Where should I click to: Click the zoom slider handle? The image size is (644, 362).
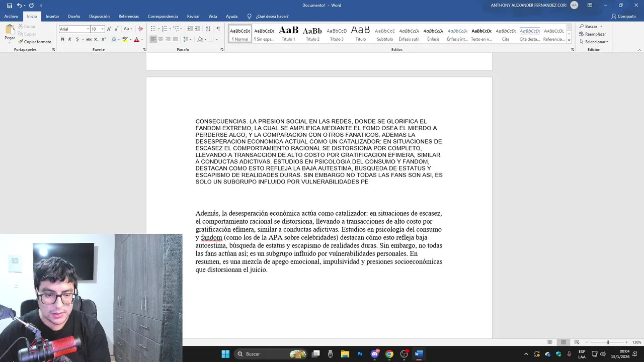tap(608, 342)
